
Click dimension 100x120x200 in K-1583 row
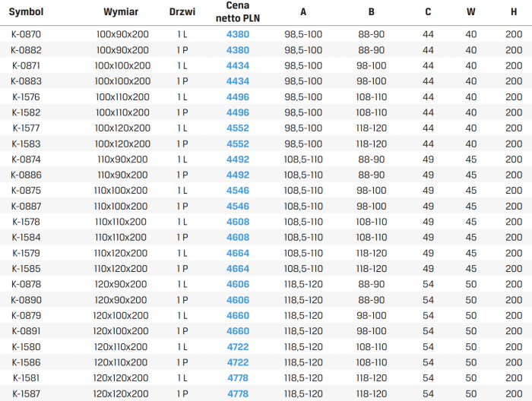pos(122,144)
